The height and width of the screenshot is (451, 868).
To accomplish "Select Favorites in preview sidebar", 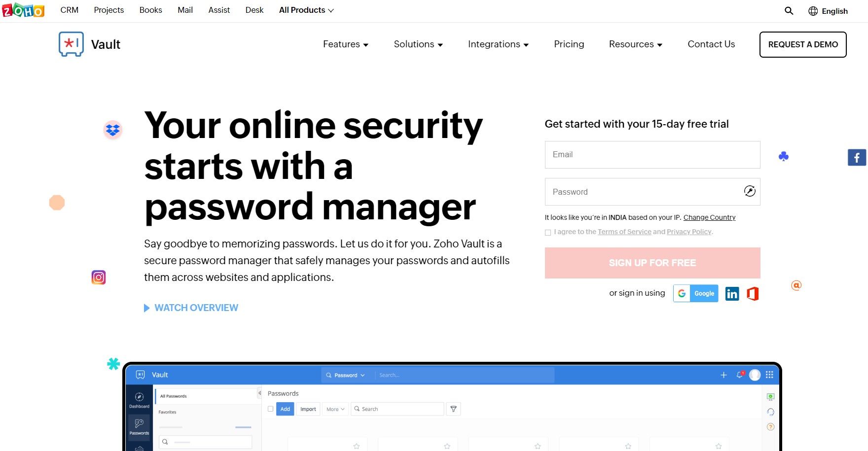I will tap(167, 412).
